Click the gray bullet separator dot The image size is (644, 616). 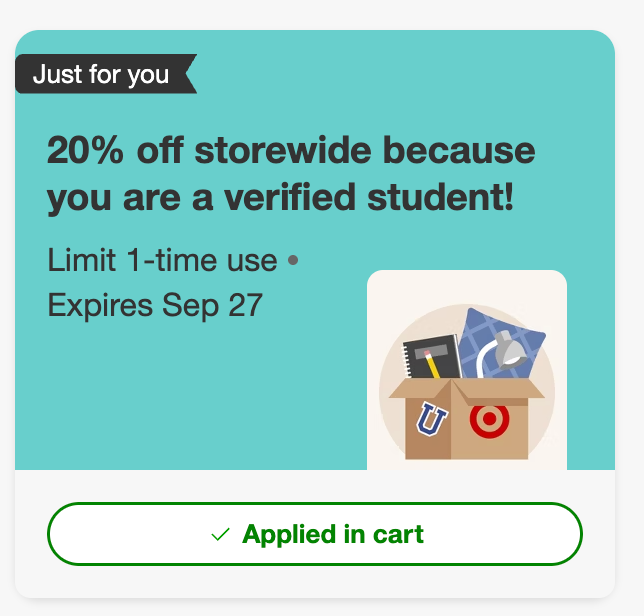[293, 260]
